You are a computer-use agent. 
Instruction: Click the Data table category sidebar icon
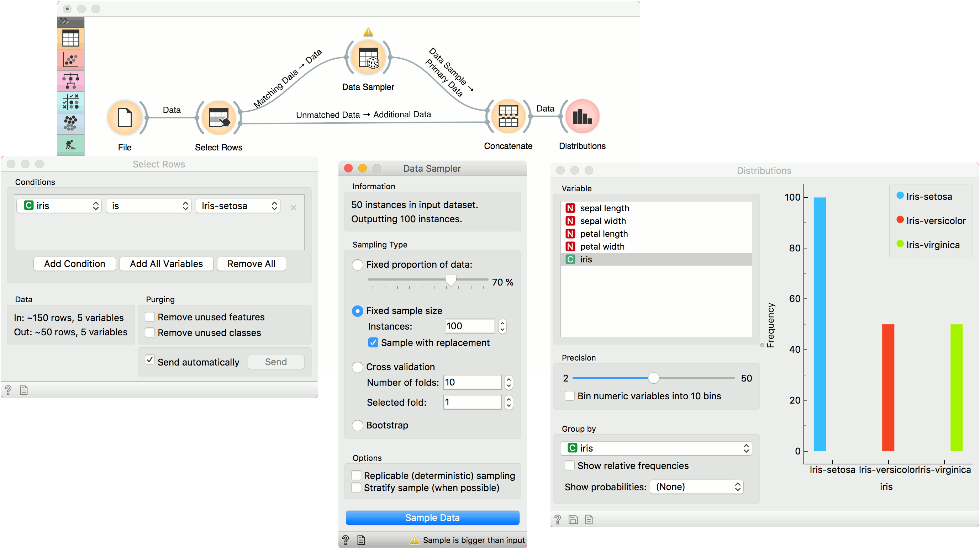pyautogui.click(x=71, y=38)
